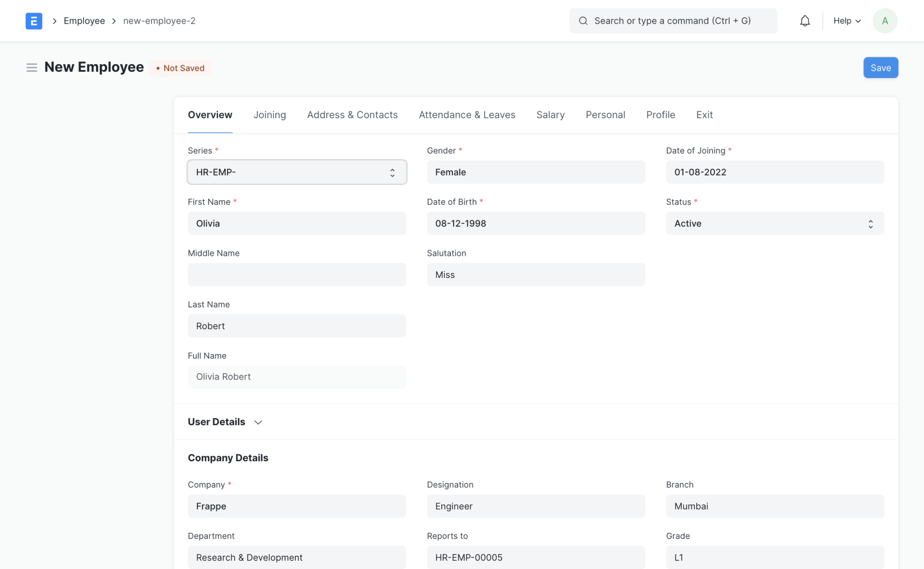Open the Series HR-EMP- dropdown
The width and height of the screenshot is (924, 569).
[297, 172]
